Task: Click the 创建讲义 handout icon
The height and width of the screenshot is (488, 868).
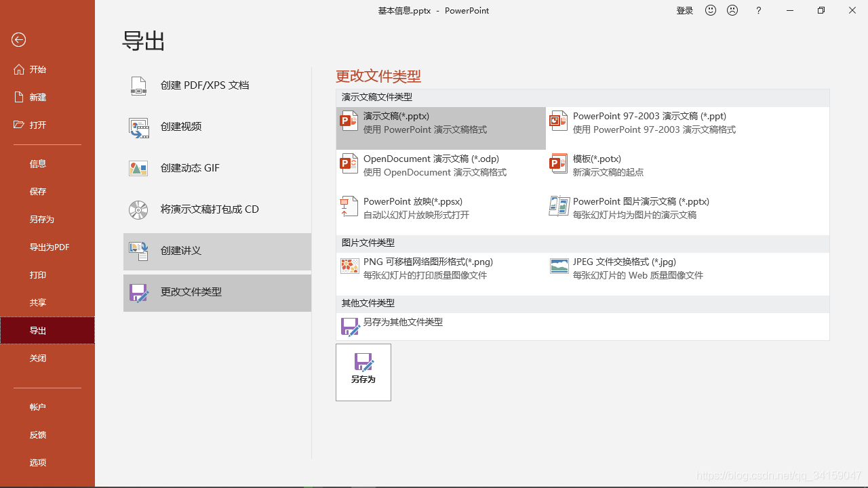Action: [x=138, y=251]
